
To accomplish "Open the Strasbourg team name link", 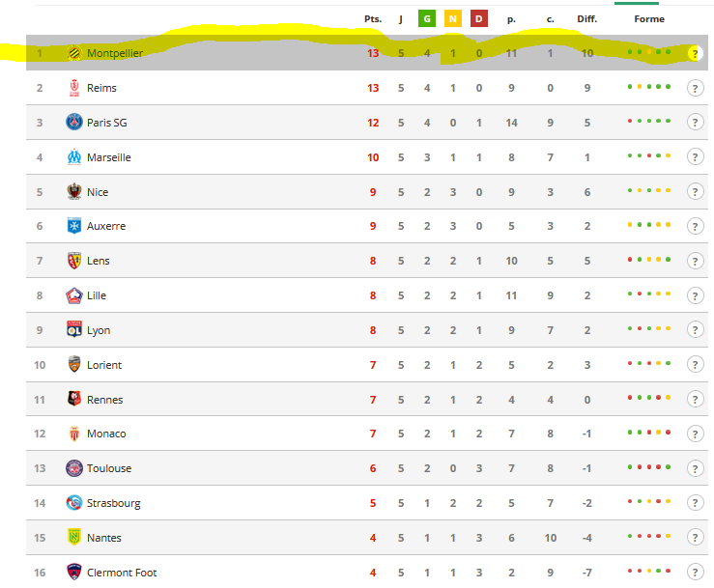I will coord(113,503).
